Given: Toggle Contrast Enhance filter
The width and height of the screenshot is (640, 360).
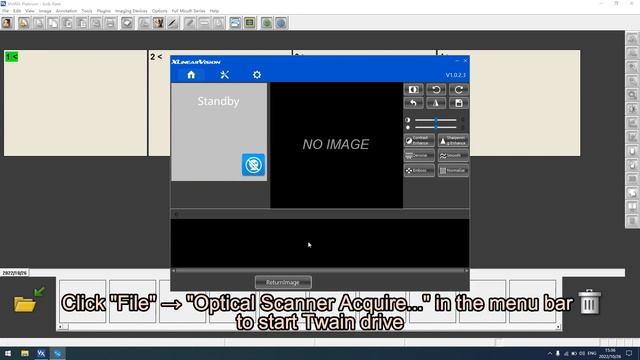Looking at the screenshot, I should click(419, 141).
